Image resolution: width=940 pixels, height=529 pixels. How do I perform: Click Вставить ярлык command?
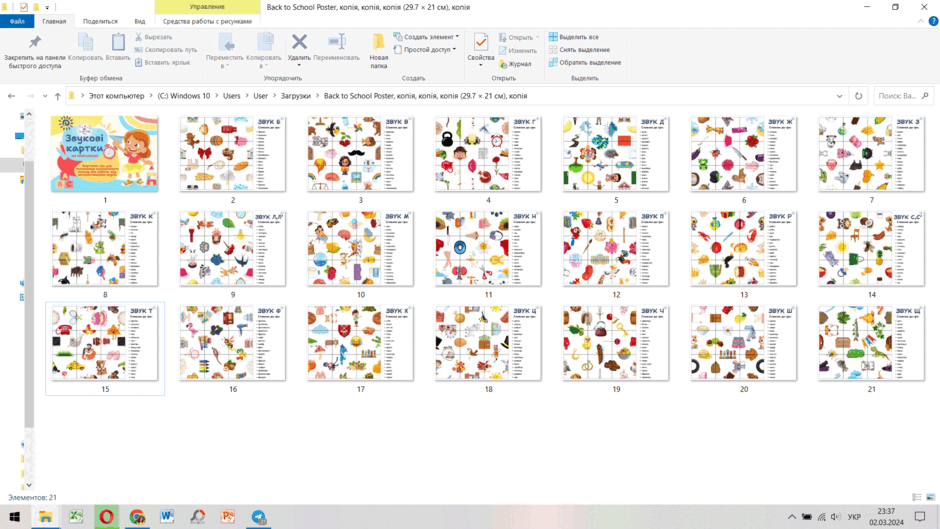(x=162, y=62)
